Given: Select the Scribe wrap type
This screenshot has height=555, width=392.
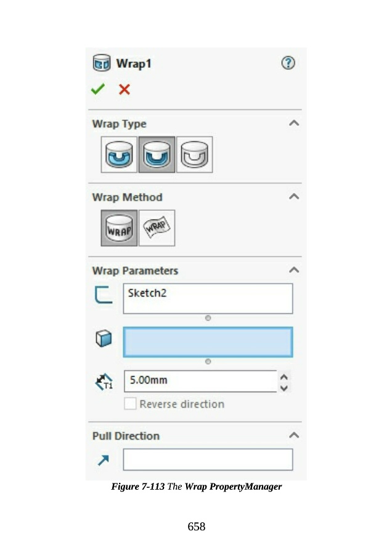Looking at the screenshot, I should point(195,155).
